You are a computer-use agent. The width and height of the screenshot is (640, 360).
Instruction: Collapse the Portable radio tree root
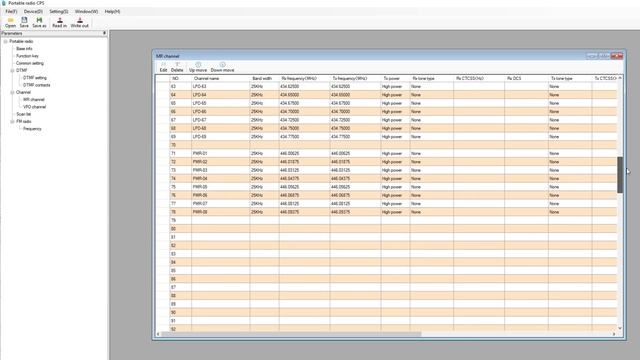(5, 41)
